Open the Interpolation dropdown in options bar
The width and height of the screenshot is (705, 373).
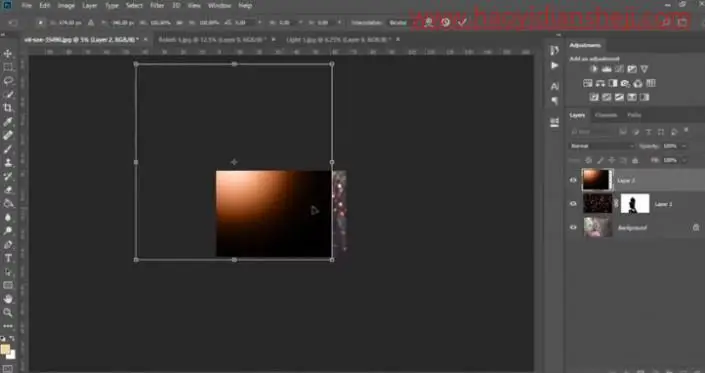pos(398,22)
